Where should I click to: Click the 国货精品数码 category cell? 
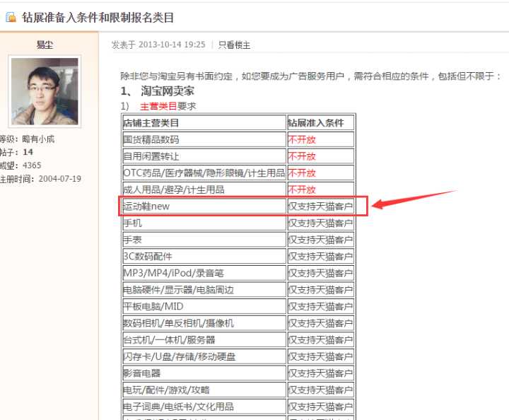point(151,139)
